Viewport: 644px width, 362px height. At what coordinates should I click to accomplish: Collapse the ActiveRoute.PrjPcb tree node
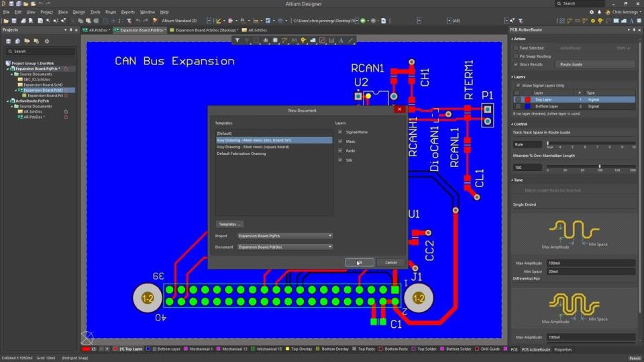(x=8, y=101)
